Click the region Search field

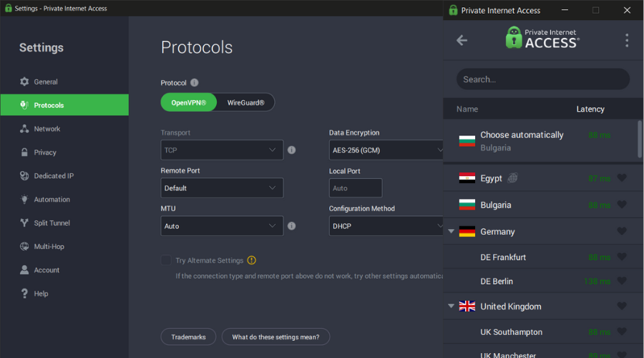(x=543, y=79)
